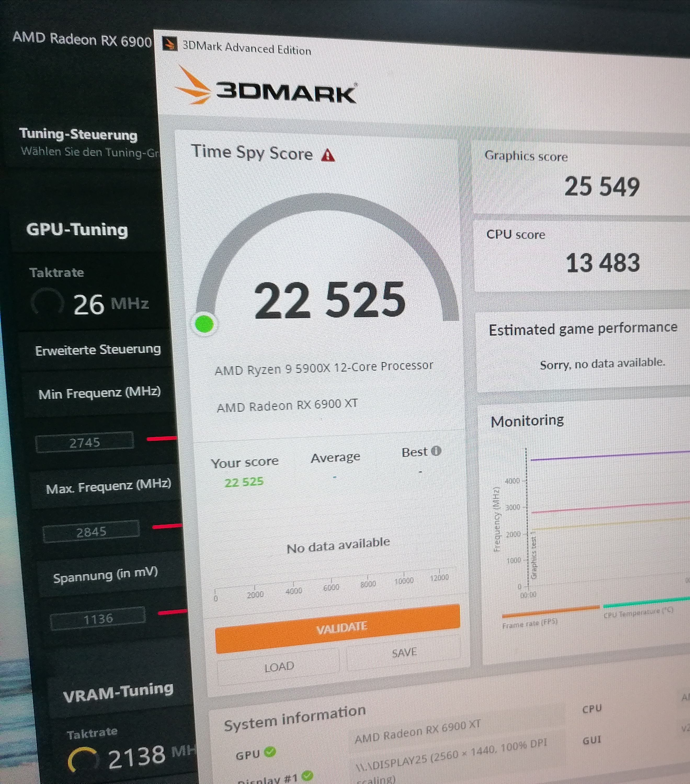Viewport: 690px width, 784px height.
Task: Click the Frame rate (FPS) legend entry
Action: point(529,624)
